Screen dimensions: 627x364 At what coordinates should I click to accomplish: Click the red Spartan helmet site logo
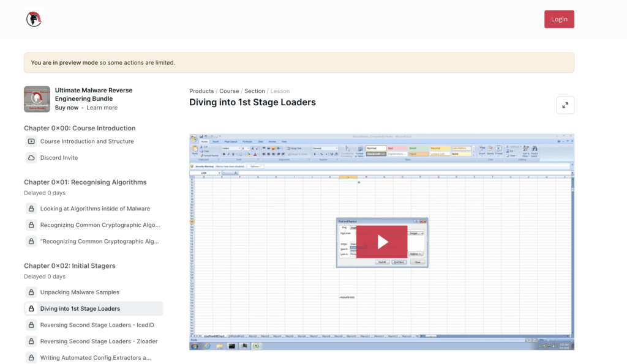click(x=34, y=20)
